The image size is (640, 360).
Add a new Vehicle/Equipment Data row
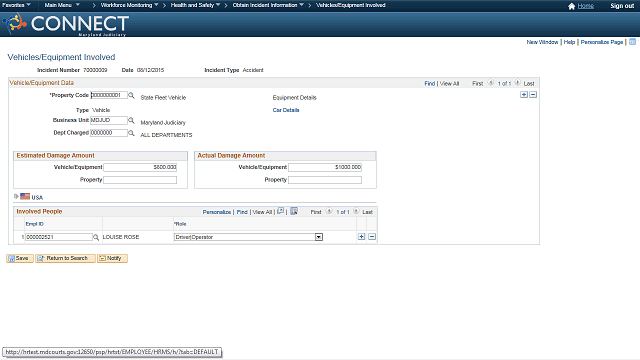(x=524, y=95)
